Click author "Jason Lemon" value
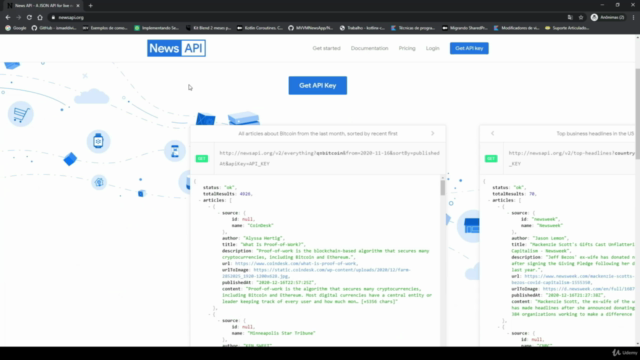This screenshot has height=360, width=640. tap(549, 238)
